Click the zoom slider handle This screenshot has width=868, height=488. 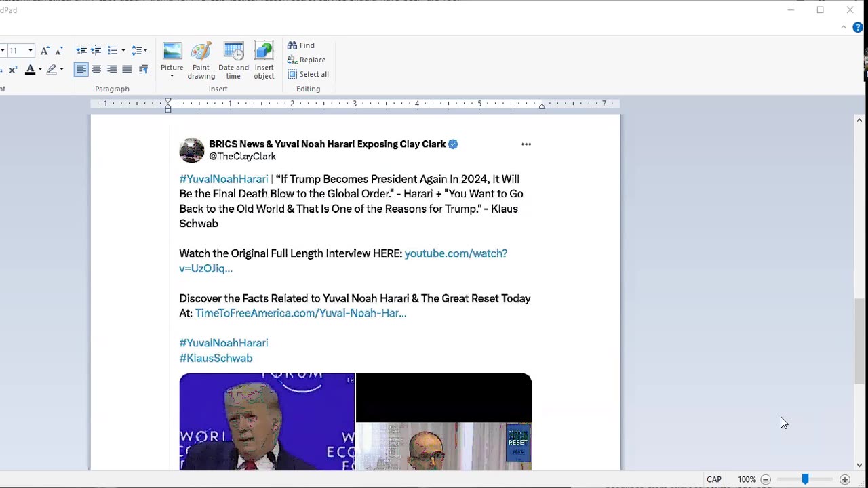click(x=805, y=479)
